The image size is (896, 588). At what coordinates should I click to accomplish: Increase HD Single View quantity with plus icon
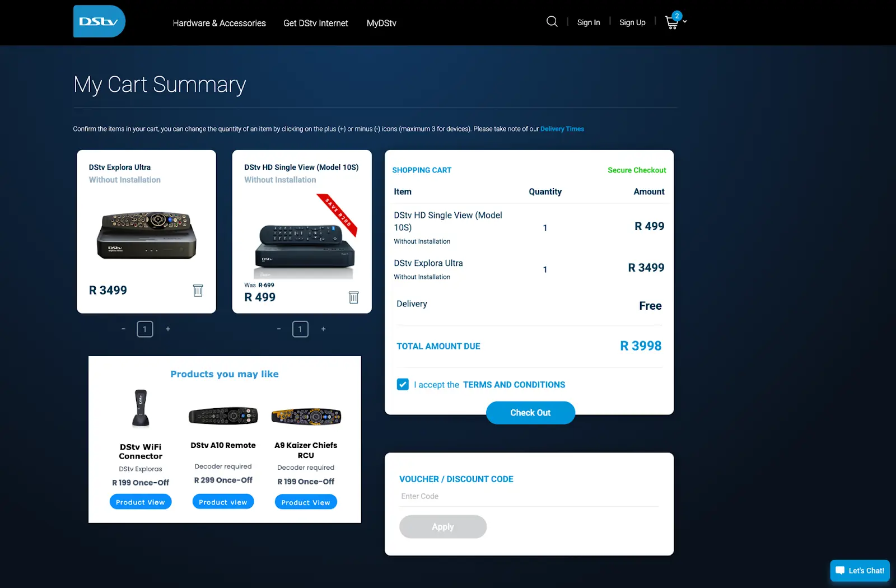click(324, 329)
